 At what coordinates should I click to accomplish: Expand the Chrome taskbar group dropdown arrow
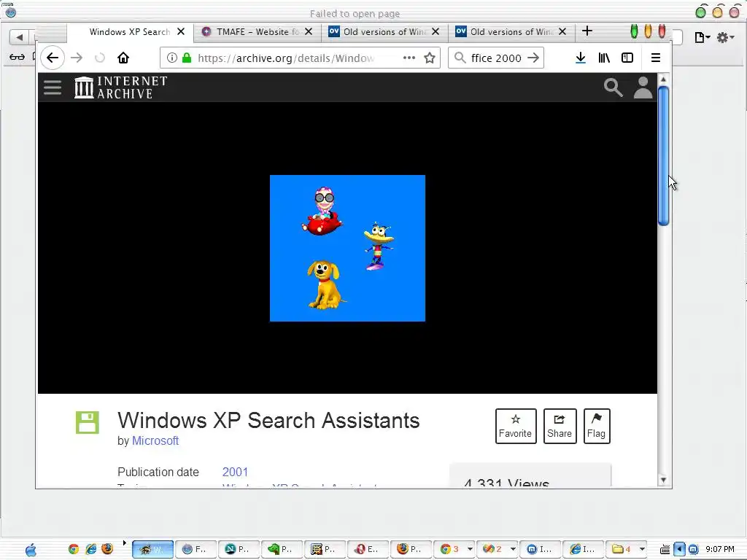click(471, 549)
